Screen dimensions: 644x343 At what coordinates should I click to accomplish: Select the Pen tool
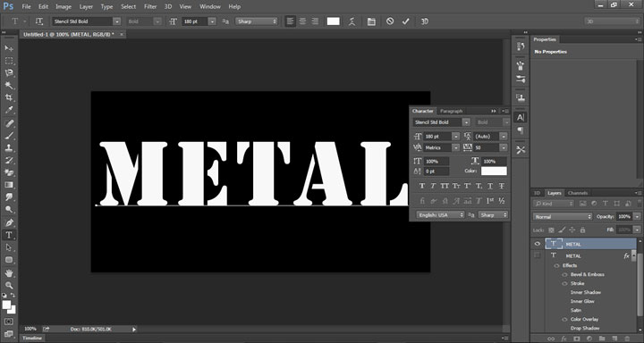9,222
